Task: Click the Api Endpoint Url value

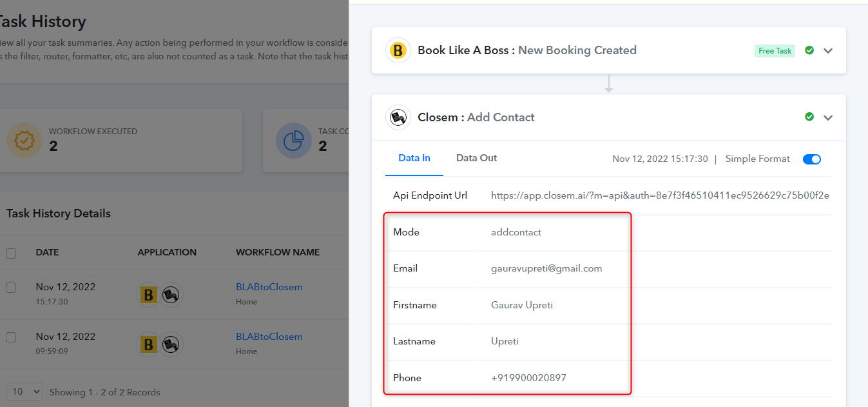Action: (660, 195)
